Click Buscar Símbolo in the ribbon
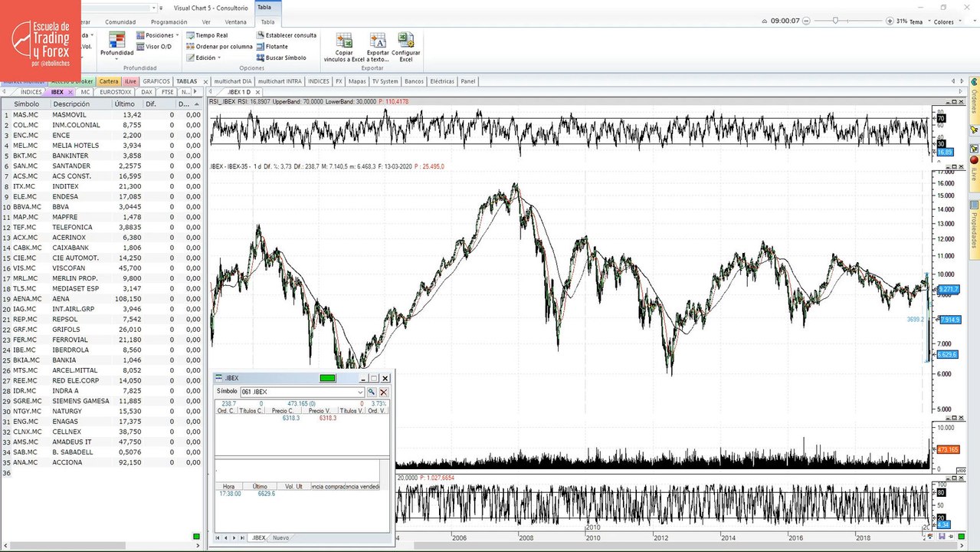Image resolution: width=980 pixels, height=552 pixels. (x=281, y=58)
